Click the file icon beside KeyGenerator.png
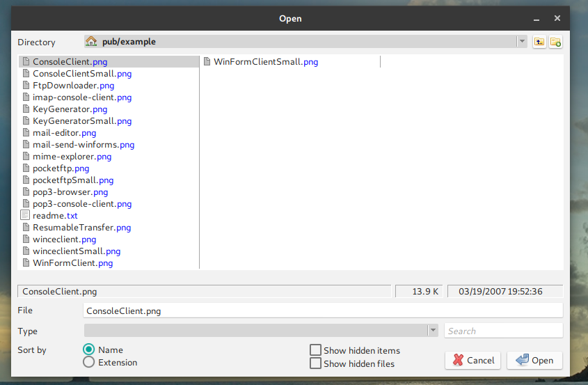This screenshot has width=588, height=385. click(26, 109)
